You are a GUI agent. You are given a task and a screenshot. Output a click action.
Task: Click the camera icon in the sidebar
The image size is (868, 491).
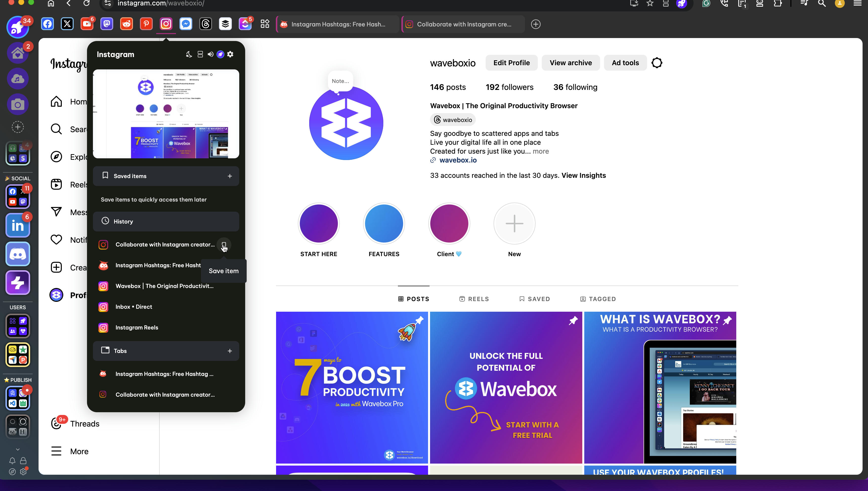pos(18,104)
